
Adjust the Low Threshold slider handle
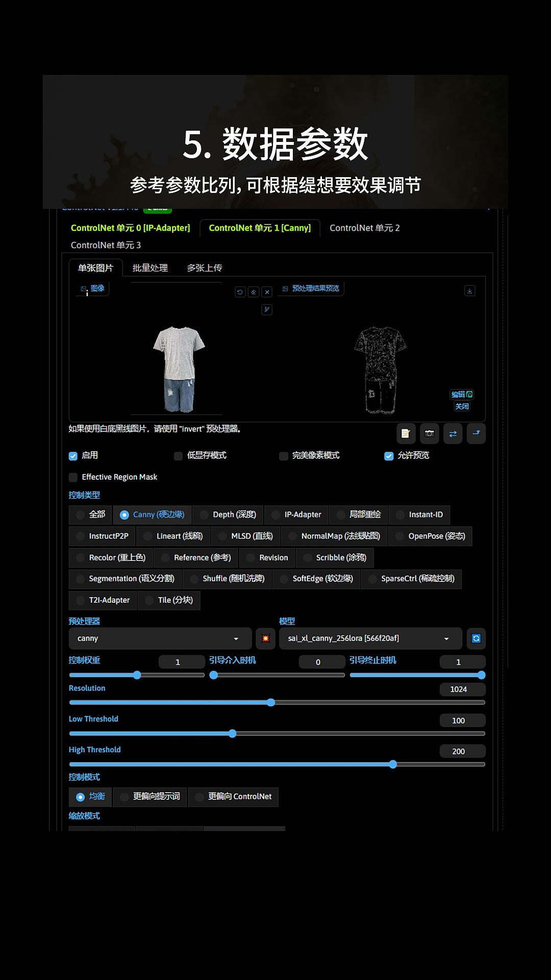click(232, 734)
